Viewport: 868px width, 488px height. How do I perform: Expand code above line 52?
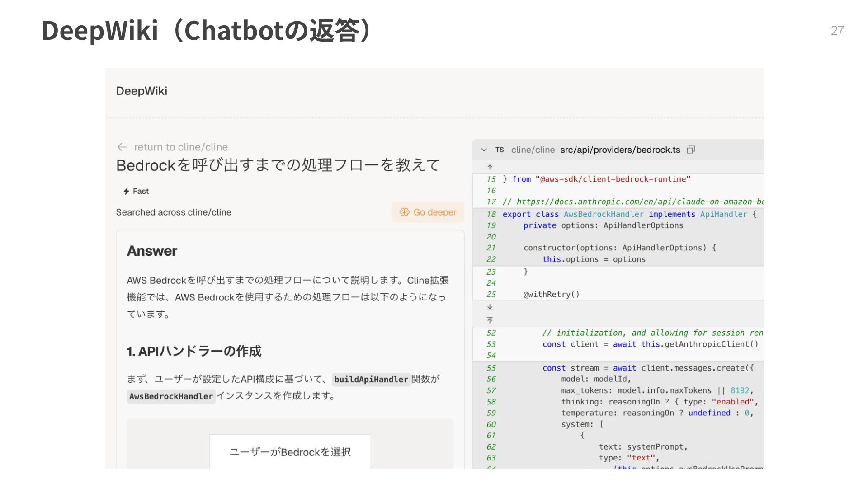tap(490, 320)
